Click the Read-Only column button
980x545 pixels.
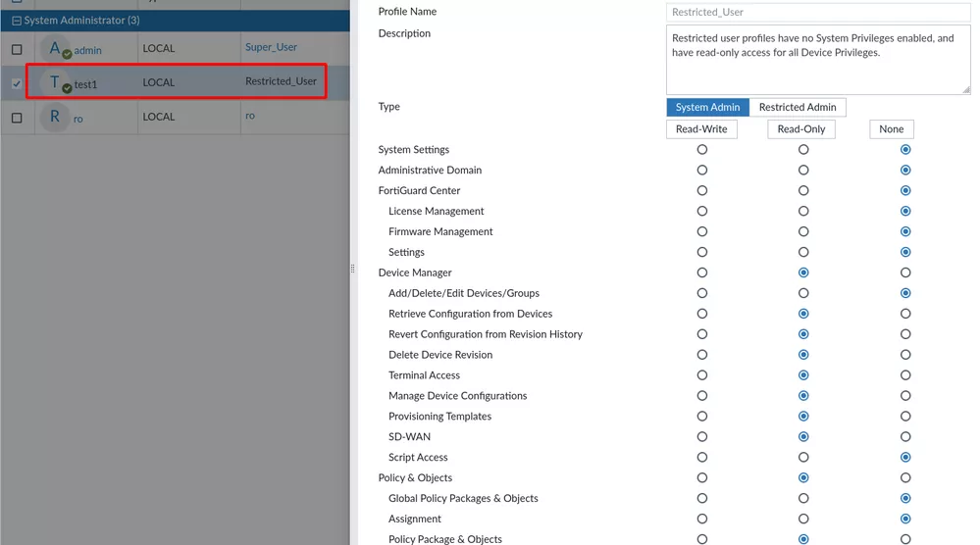pos(801,129)
